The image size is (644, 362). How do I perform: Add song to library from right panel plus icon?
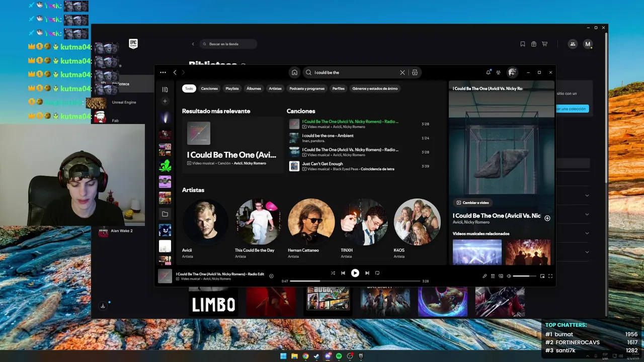547,218
